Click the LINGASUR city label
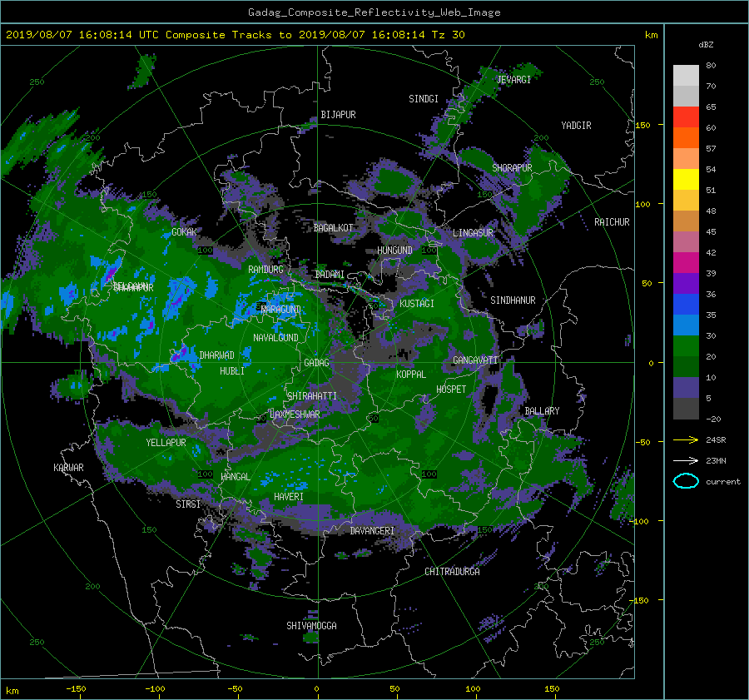This screenshot has height=700, width=749. coord(473,233)
